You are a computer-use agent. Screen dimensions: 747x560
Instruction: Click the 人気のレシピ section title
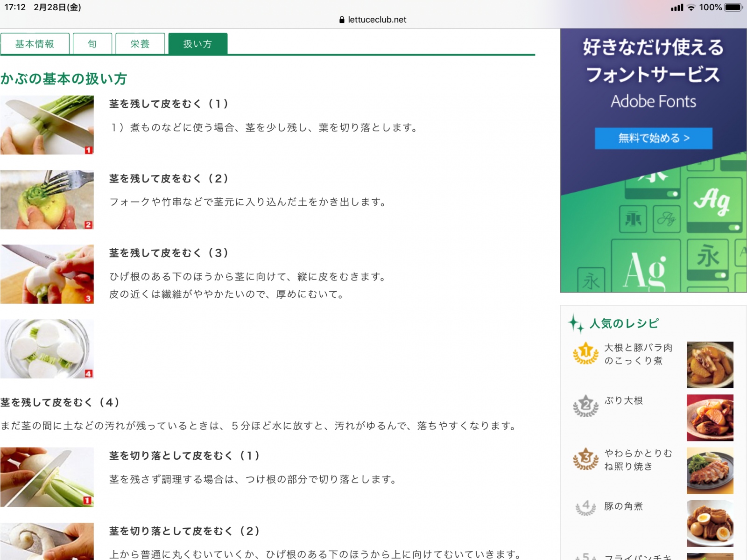pyautogui.click(x=624, y=323)
